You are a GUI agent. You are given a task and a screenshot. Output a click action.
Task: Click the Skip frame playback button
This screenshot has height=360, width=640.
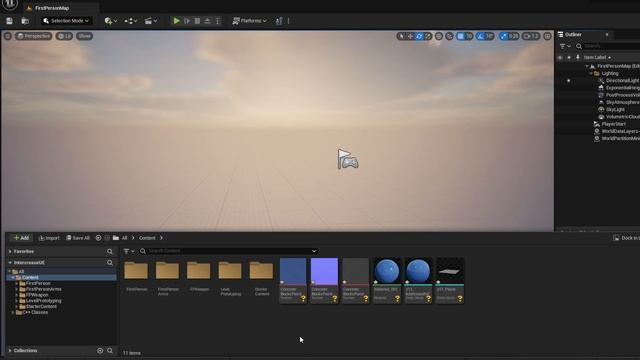pyautogui.click(x=187, y=21)
